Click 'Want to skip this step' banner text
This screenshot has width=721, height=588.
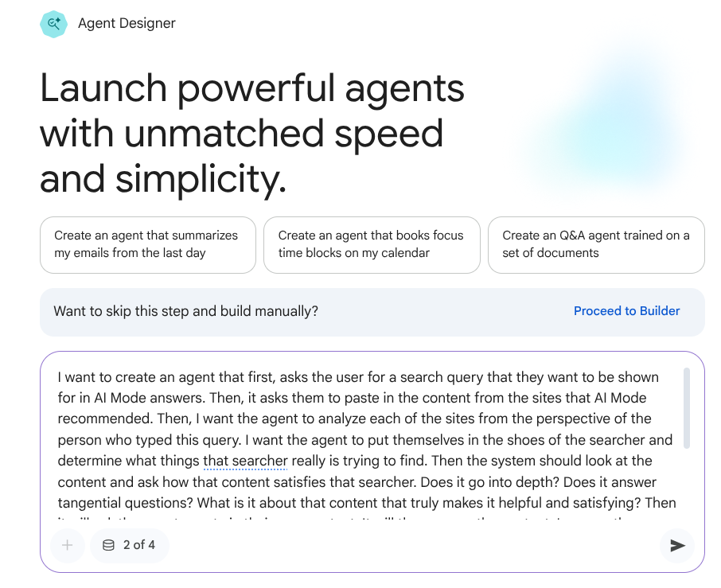tap(185, 311)
